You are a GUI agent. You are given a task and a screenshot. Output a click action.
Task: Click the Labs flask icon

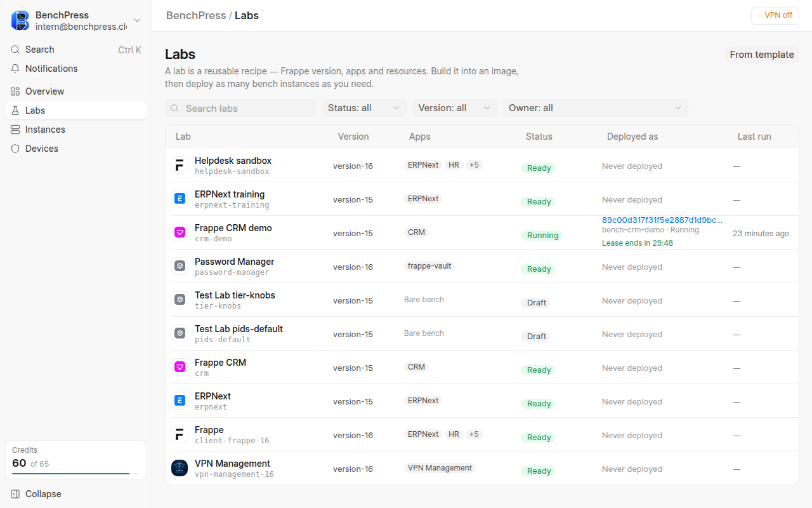15,110
